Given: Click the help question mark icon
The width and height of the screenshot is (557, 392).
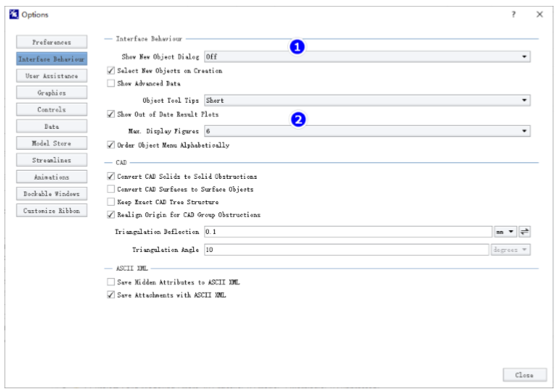Looking at the screenshot, I should (x=514, y=14).
